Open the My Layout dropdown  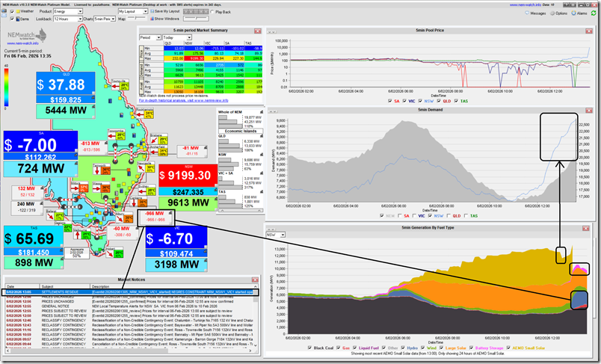click(x=132, y=11)
